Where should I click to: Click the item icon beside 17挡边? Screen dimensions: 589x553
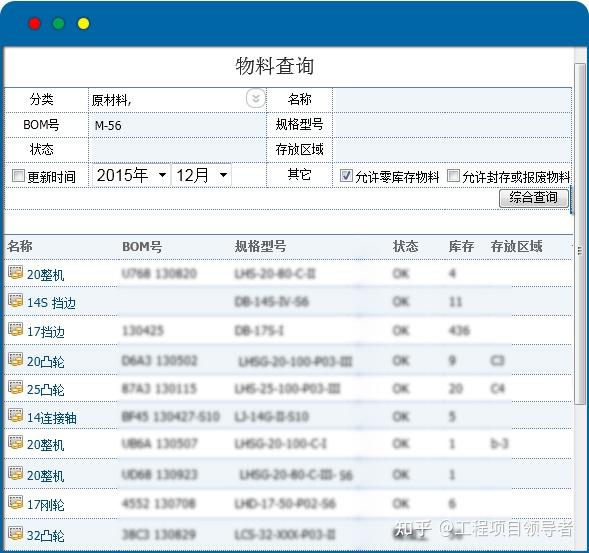point(15,329)
